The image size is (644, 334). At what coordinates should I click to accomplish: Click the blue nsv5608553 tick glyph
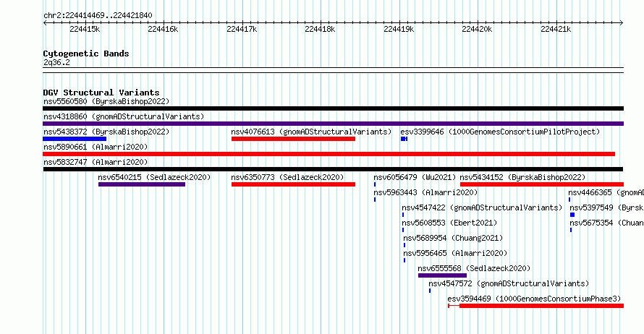click(403, 230)
